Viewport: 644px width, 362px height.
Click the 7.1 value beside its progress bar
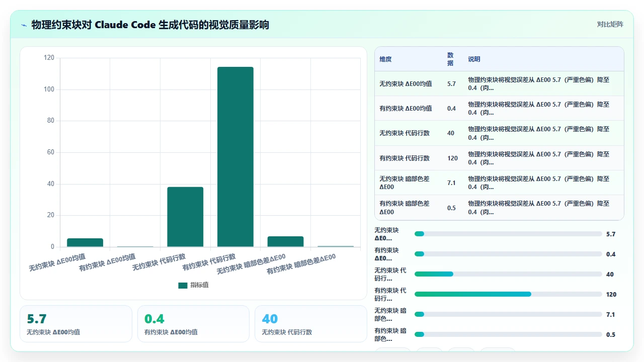[x=611, y=314]
